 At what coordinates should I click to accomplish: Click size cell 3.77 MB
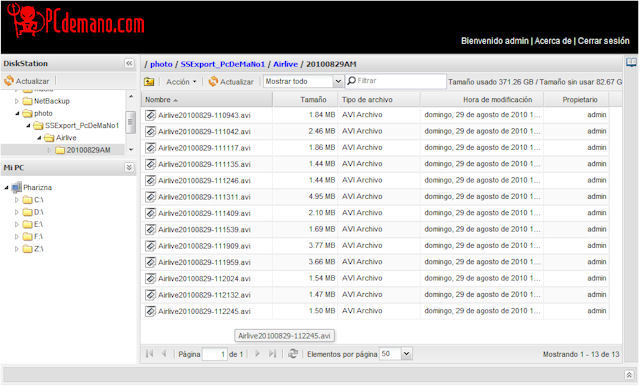[x=322, y=245]
